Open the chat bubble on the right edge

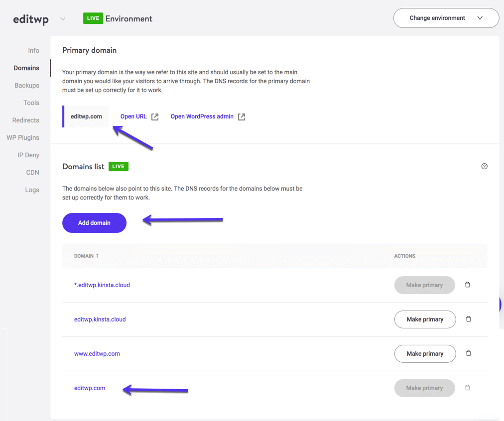pyautogui.click(x=500, y=304)
